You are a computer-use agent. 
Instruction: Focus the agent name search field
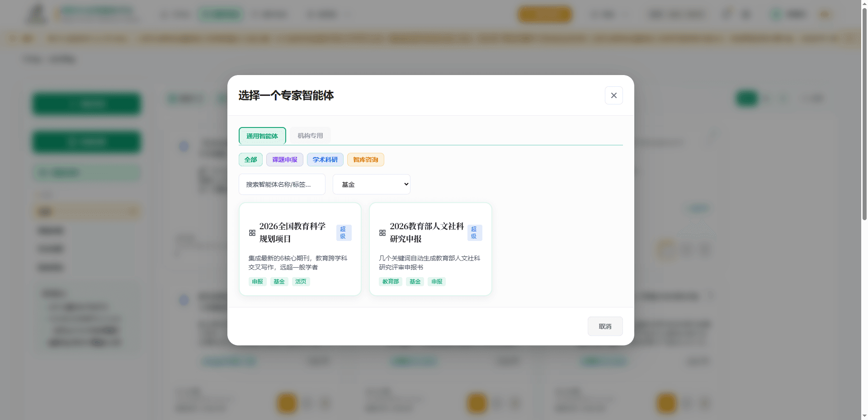(x=282, y=184)
